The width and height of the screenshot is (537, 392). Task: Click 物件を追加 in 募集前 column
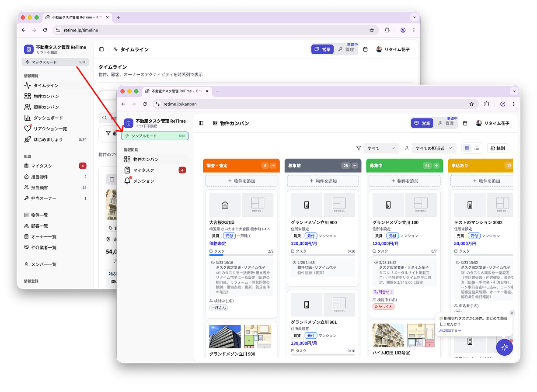tap(323, 181)
